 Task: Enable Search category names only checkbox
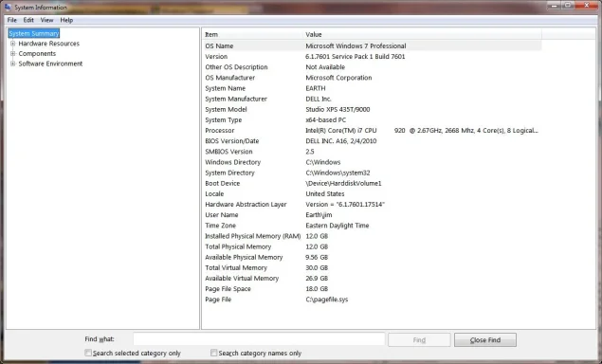(214, 353)
